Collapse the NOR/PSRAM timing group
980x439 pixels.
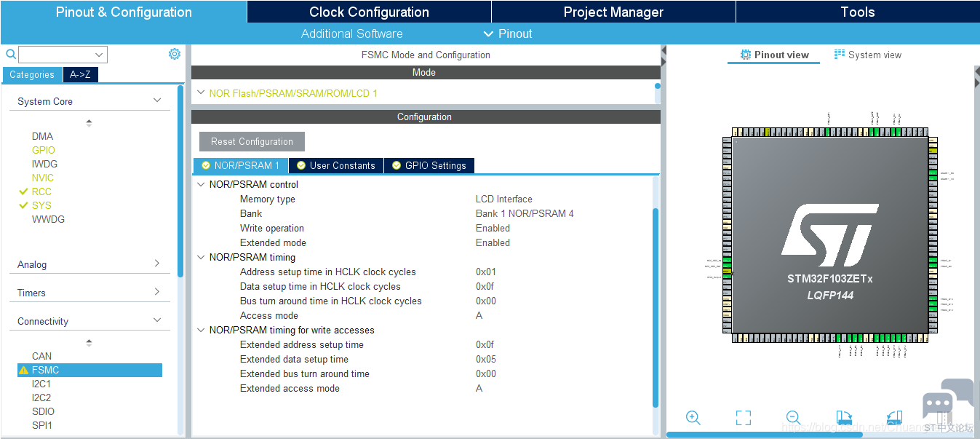(x=201, y=257)
